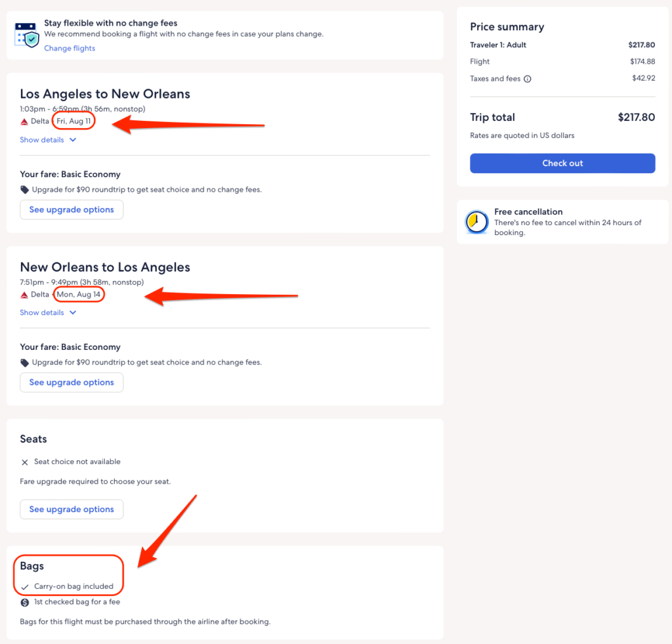Click the calendar shield icon
This screenshot has height=644, width=672.
[x=27, y=35]
